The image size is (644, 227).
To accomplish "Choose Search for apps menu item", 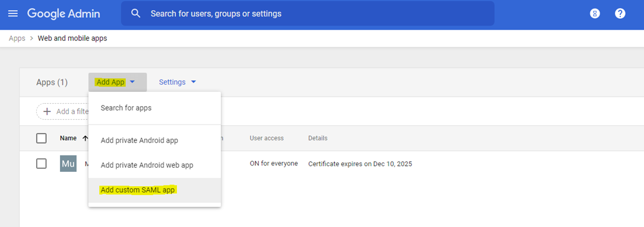I will point(154,108).
